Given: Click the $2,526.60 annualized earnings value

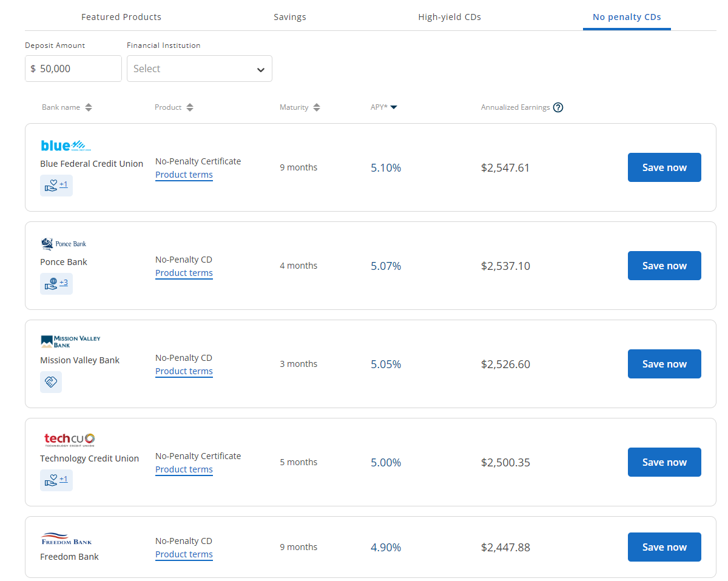Looking at the screenshot, I should pyautogui.click(x=505, y=364).
